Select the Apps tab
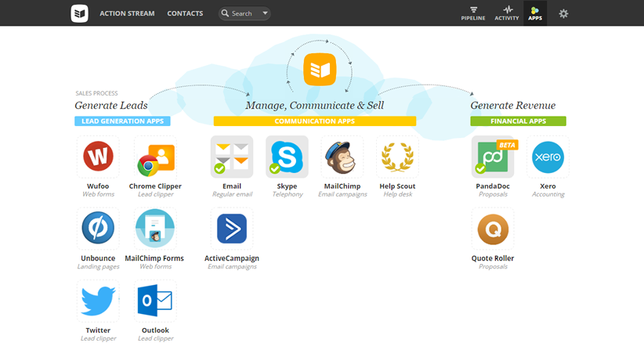This screenshot has width=644, height=350. click(x=535, y=13)
